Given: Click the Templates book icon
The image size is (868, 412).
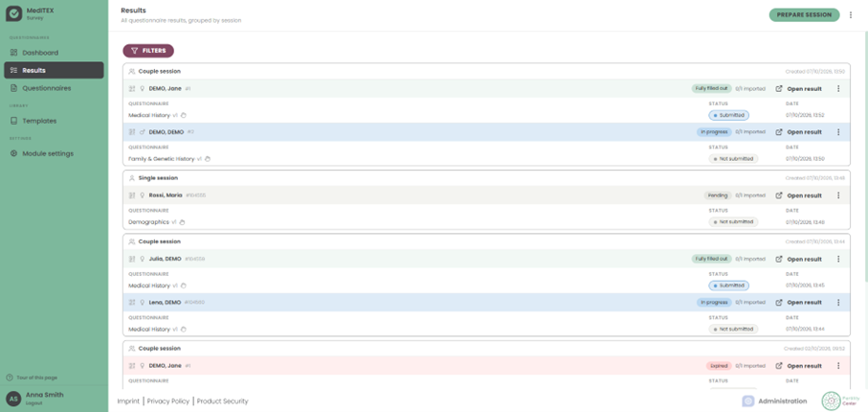Looking at the screenshot, I should click(x=13, y=121).
